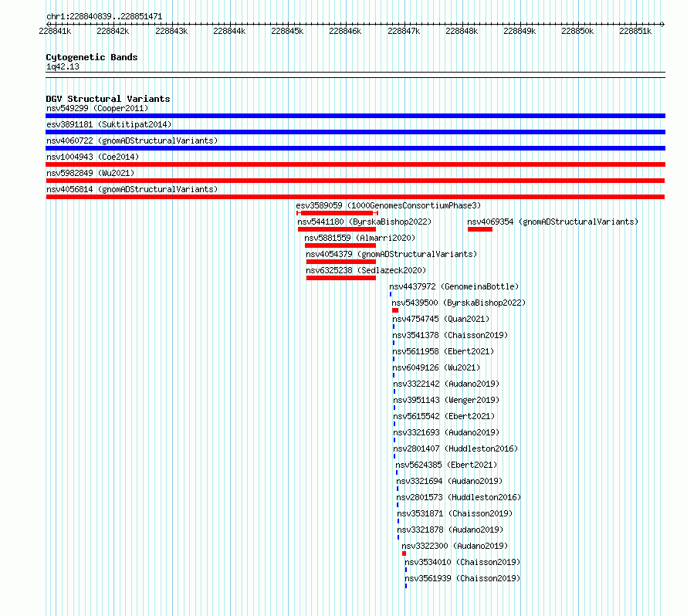Select the esv3891181 (Suktitipat2014) label

[x=109, y=124]
